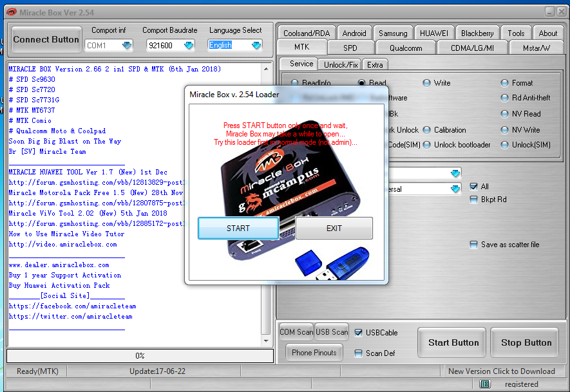The image size is (570, 392).
Task: Select the CDMA/LG/MI tab
Action: tap(472, 48)
